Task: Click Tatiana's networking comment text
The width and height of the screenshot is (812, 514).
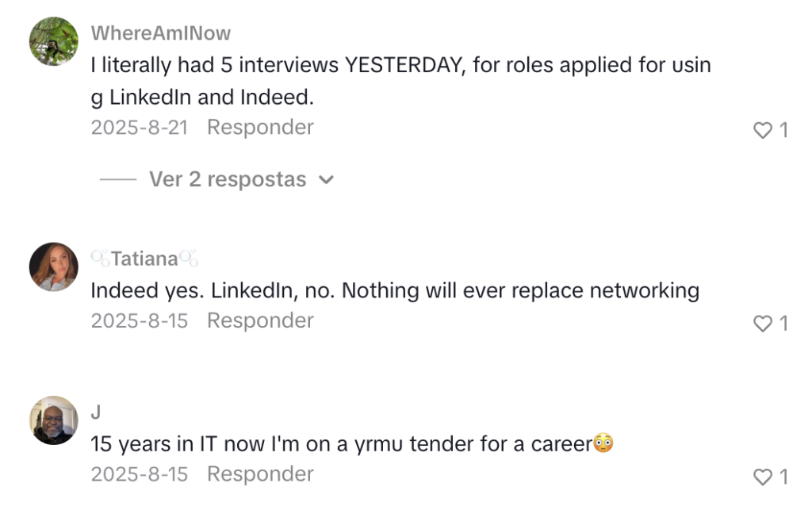Action: point(395,290)
